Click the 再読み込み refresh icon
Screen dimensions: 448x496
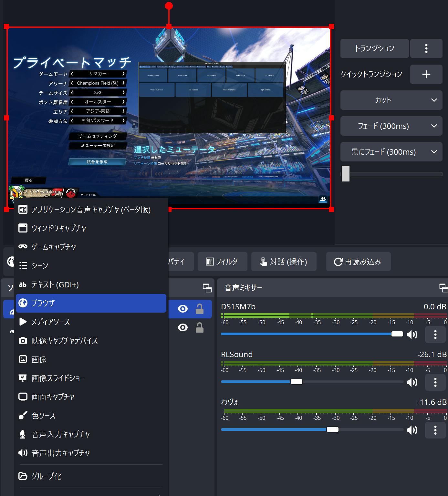click(x=338, y=262)
